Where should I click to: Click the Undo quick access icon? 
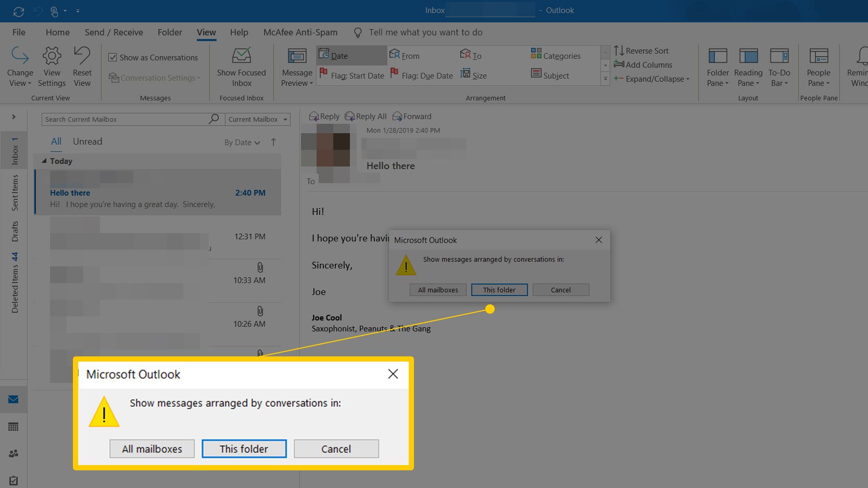point(37,11)
